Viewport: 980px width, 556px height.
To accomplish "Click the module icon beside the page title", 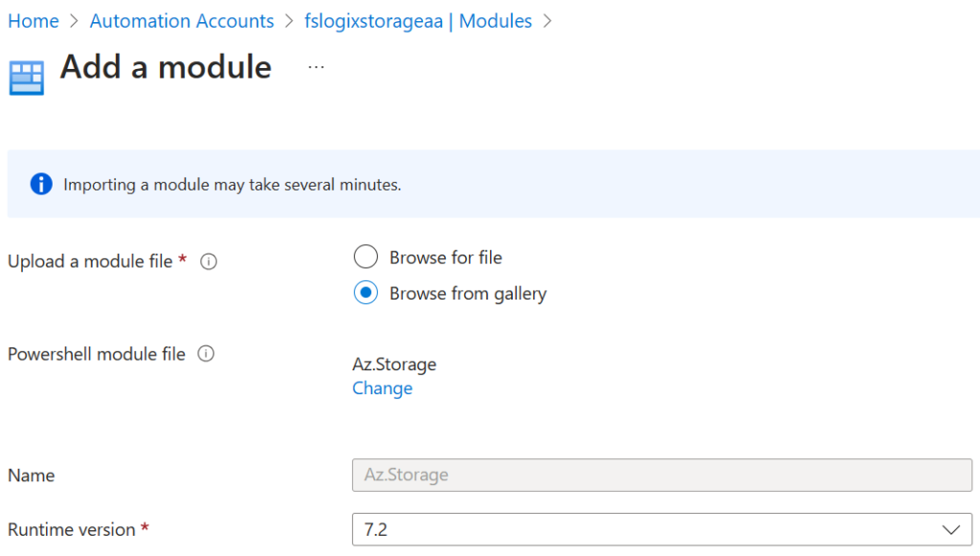I will [26, 78].
